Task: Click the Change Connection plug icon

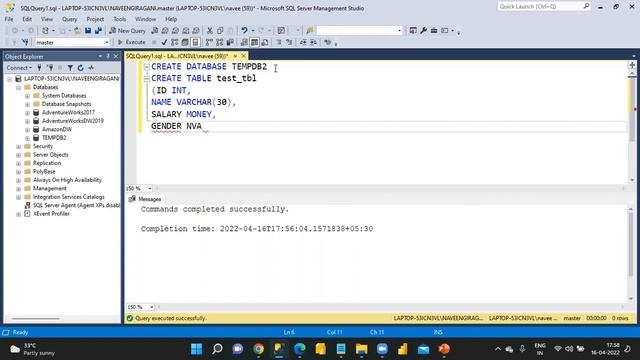Action: pyautogui.click(x=25, y=42)
